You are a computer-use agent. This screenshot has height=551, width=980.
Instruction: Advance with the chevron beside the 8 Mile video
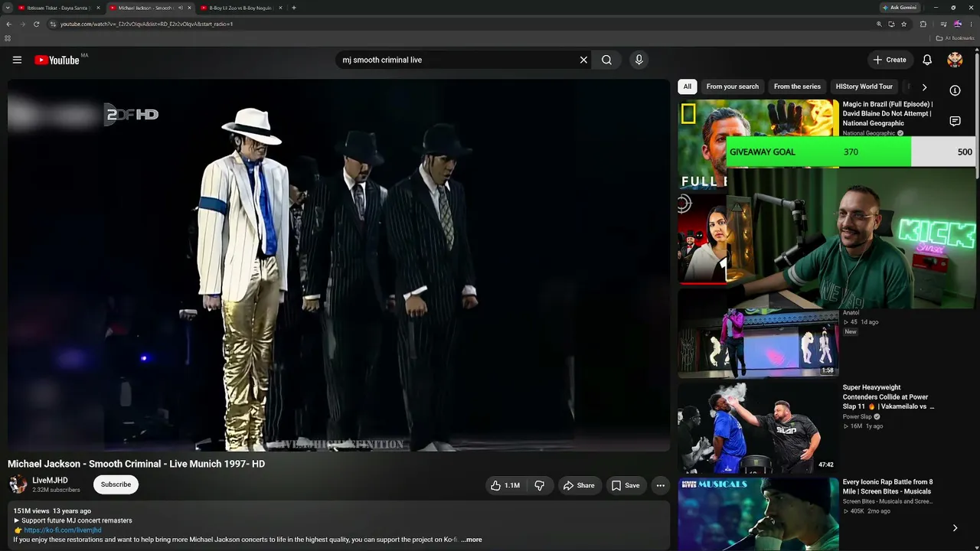(x=955, y=528)
